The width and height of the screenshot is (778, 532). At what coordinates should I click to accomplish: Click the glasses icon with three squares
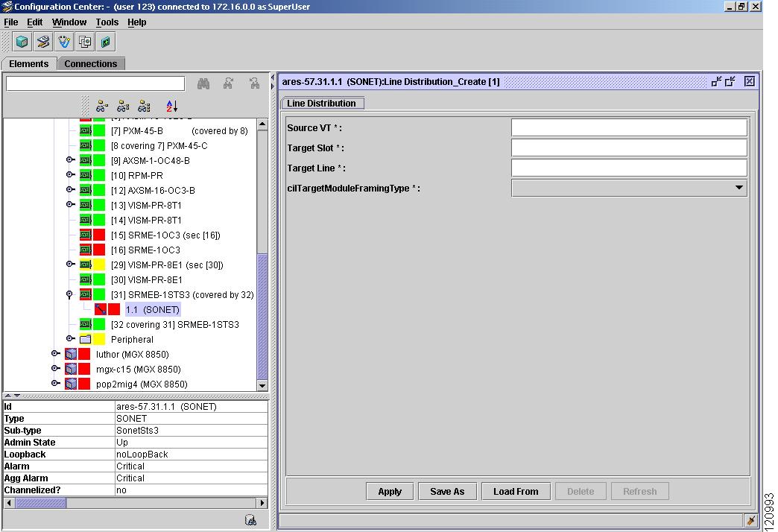(x=144, y=106)
